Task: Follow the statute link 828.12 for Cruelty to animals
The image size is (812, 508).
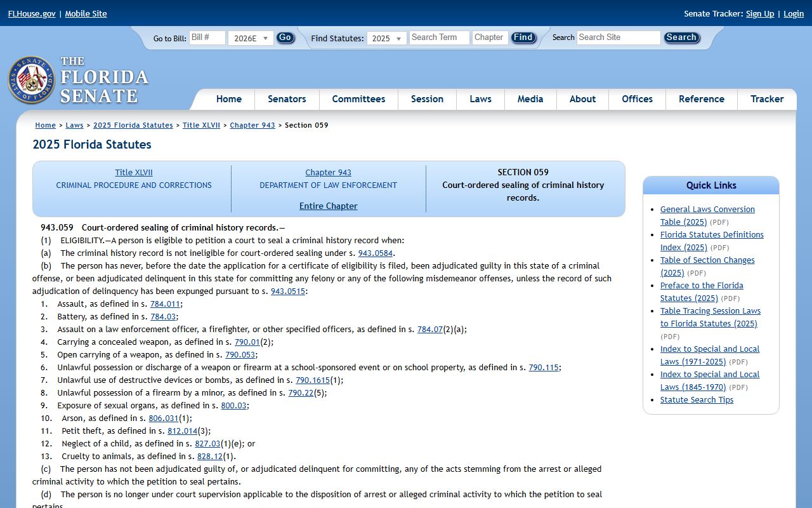Action: (210, 456)
